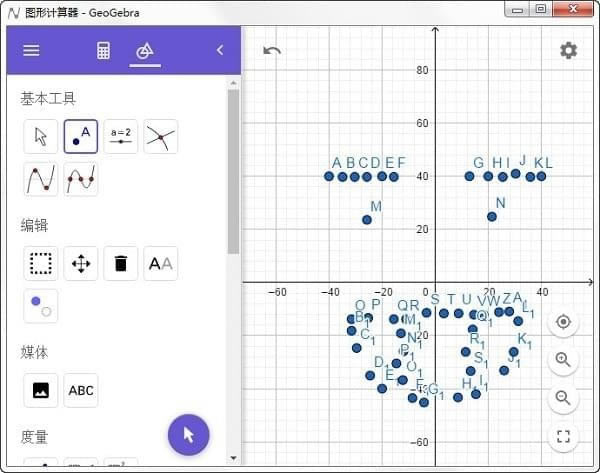This screenshot has height=473, width=600.
Task: Select the ABC text tool
Action: coord(81,390)
